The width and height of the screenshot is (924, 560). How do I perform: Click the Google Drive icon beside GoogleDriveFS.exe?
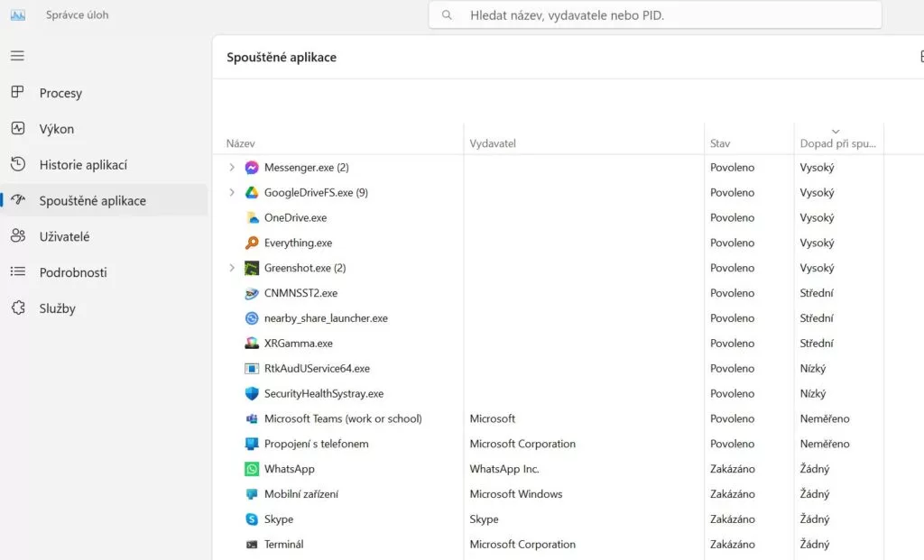pyautogui.click(x=252, y=193)
